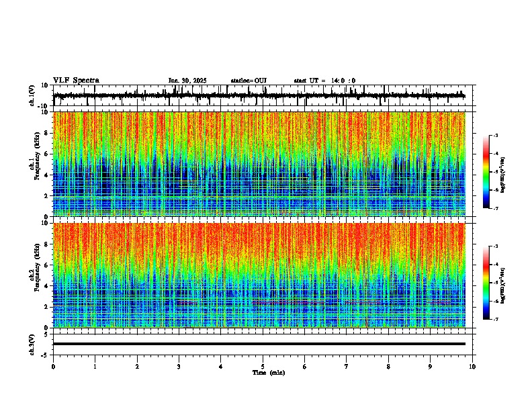Screen dimensions: 532x411
Task: Click the time axis tick label "8"
Action: click(x=388, y=367)
